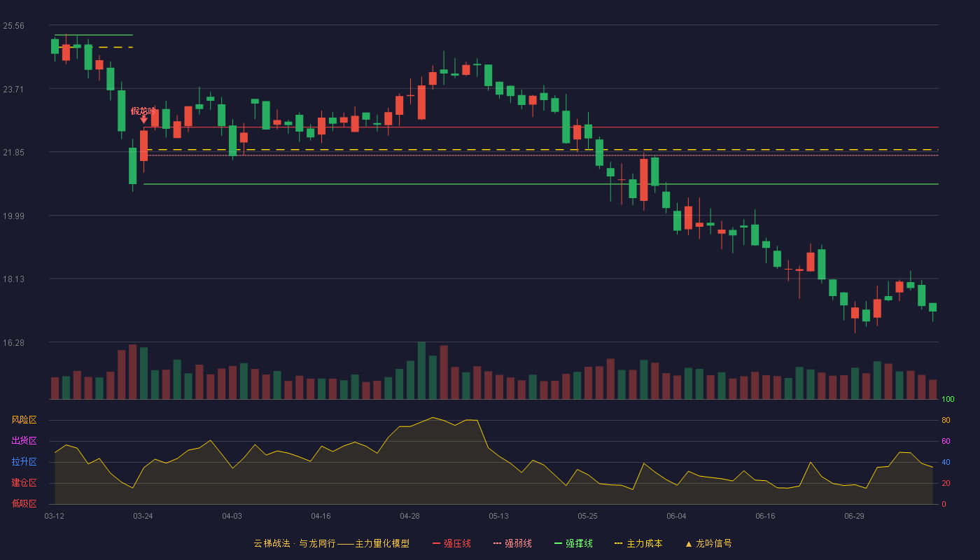
Task: Toggle the 龙吟信号 legend item
Action: pyautogui.click(x=708, y=543)
